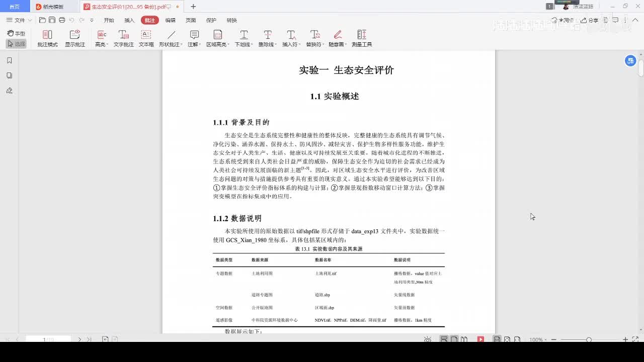Open the bookmark panel in sidebar
The height and width of the screenshot is (362, 644).
(x=9, y=60)
